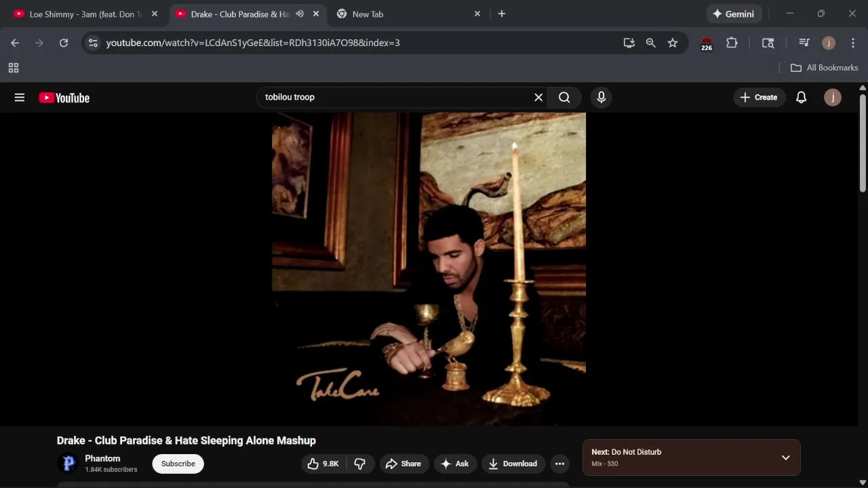Open Chrome profile avatar

pyautogui.click(x=828, y=43)
